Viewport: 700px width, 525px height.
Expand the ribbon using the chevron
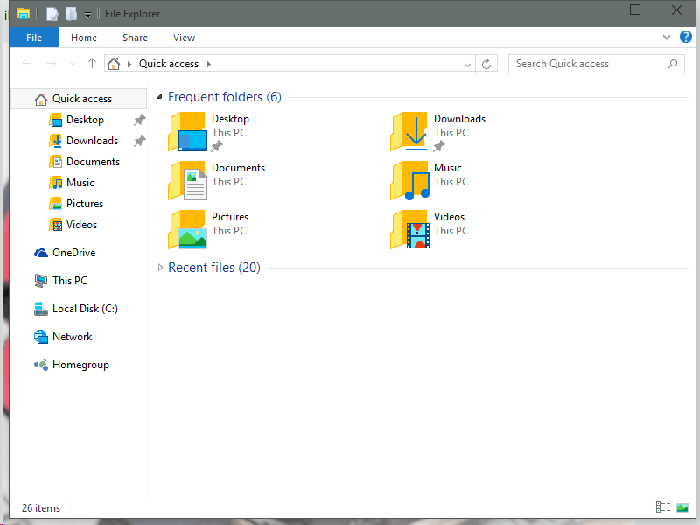[668, 37]
